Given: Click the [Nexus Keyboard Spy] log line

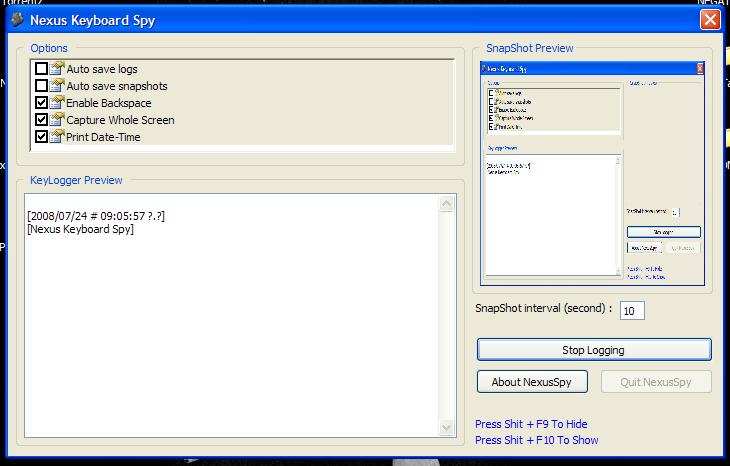Looking at the screenshot, I should tap(81, 229).
